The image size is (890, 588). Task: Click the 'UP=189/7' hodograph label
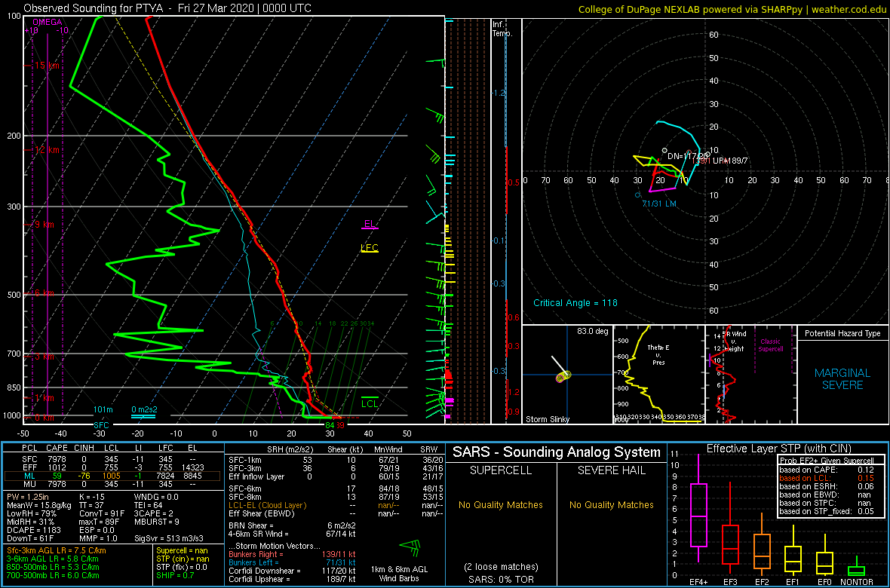[731, 161]
